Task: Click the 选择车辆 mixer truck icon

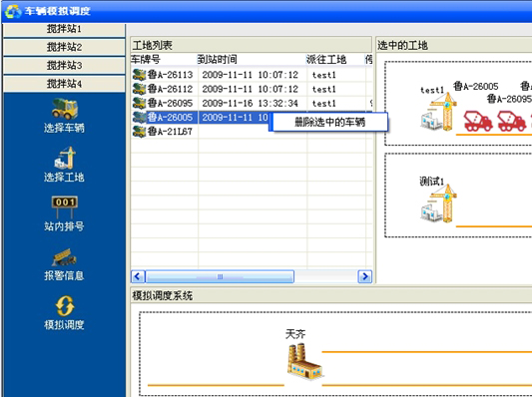Action: click(x=65, y=109)
